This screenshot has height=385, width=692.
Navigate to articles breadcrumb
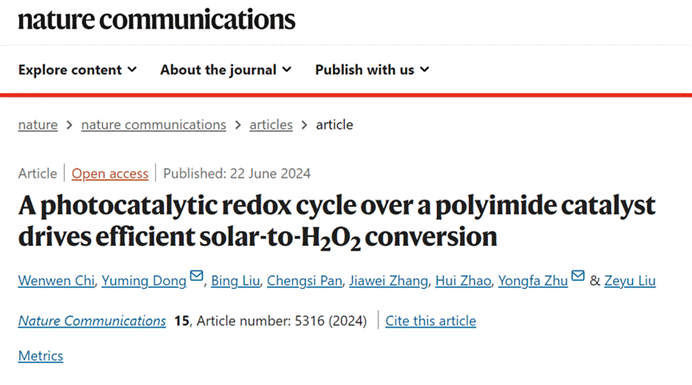tap(271, 125)
